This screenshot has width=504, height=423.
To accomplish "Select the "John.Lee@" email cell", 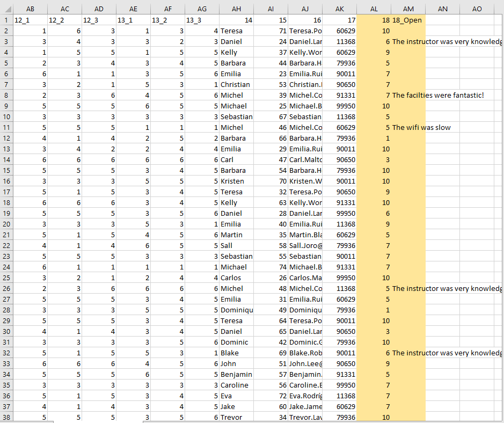I will point(305,363).
